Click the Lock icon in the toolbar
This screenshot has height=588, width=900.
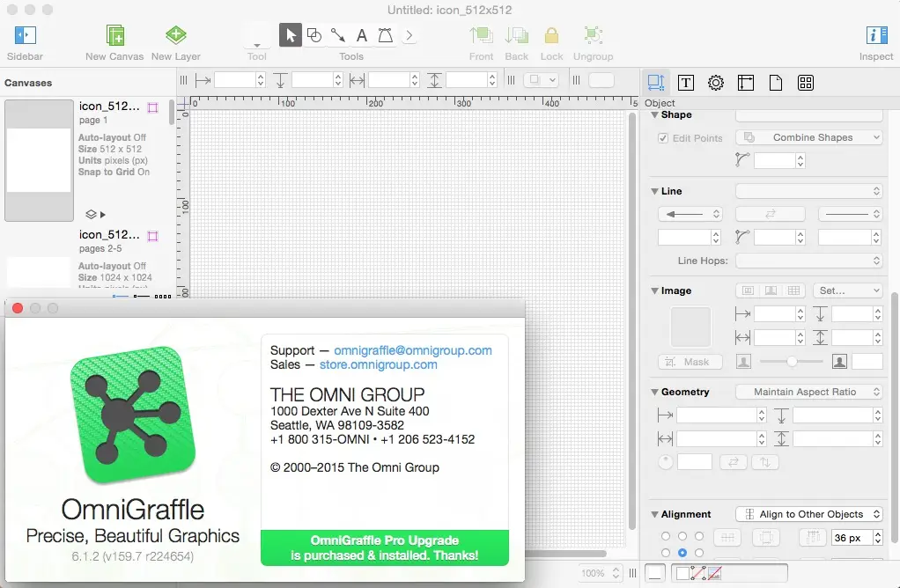click(551, 35)
